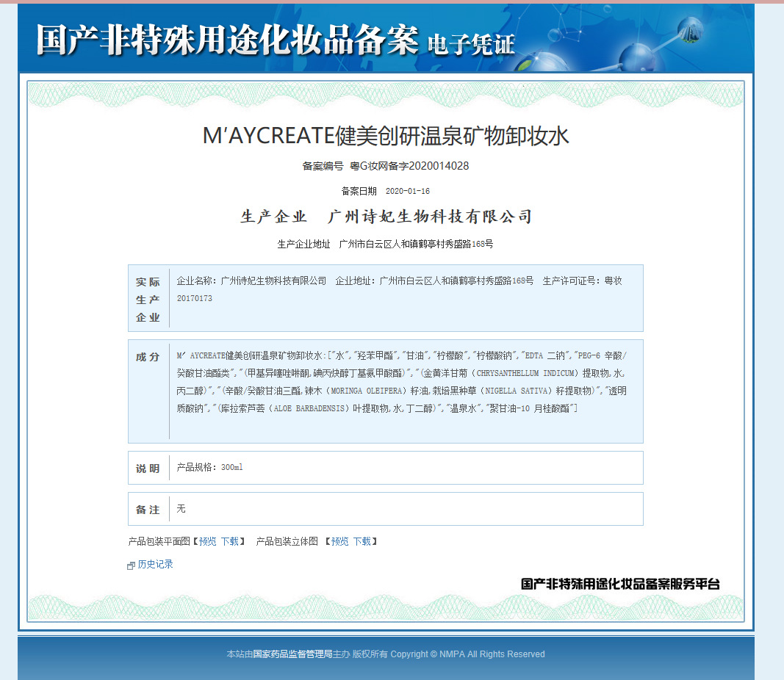784x680 pixels.
Task: Select the filing date 2020-01-16
Action: (x=408, y=191)
